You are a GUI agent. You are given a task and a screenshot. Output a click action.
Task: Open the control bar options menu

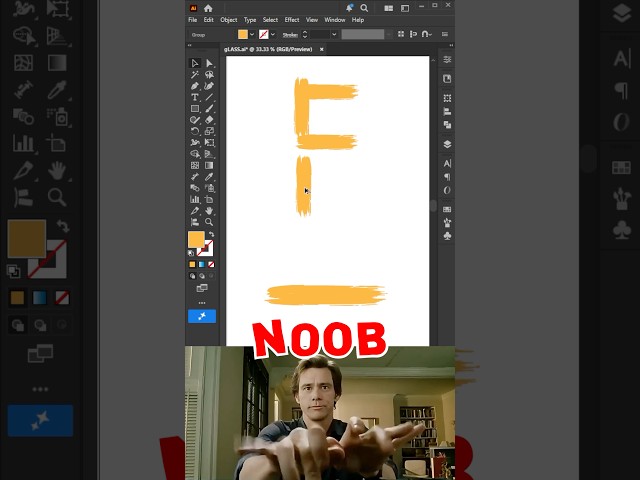coord(445,35)
